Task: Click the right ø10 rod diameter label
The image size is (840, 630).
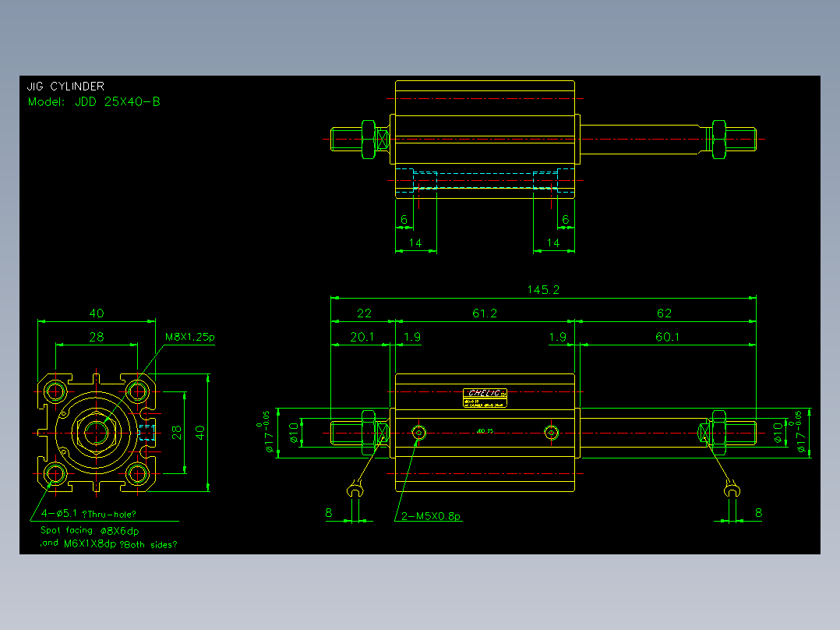Action: click(x=778, y=433)
